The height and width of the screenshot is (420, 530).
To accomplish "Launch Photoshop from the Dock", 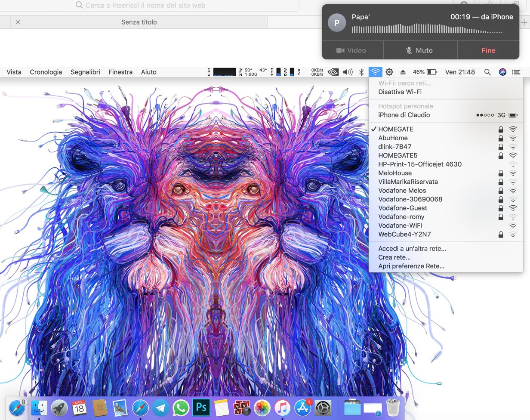I will click(x=201, y=408).
